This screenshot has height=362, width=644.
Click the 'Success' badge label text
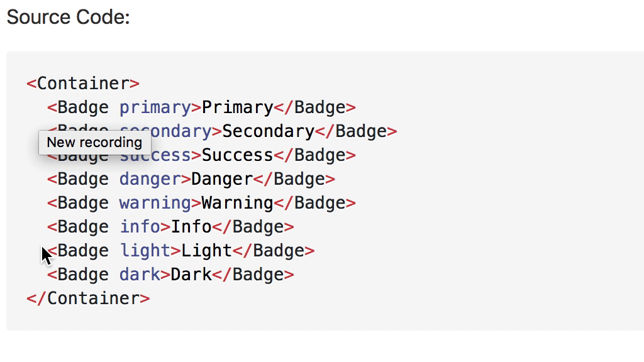tap(238, 155)
